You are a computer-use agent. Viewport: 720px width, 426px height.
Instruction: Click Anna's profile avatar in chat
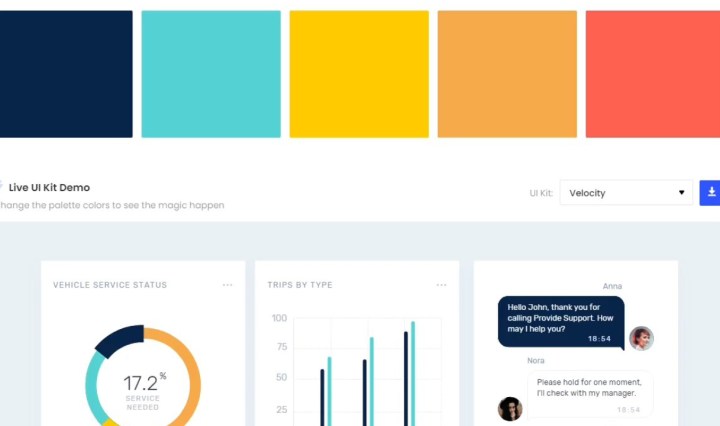(641, 338)
